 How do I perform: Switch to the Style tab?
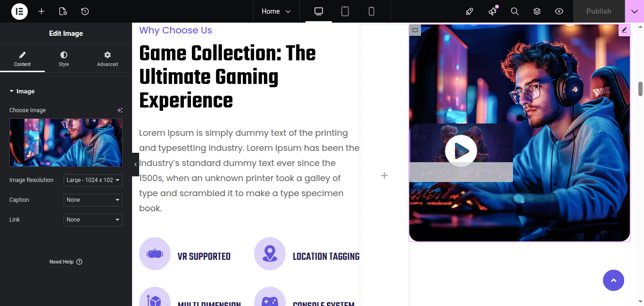pyautogui.click(x=64, y=59)
